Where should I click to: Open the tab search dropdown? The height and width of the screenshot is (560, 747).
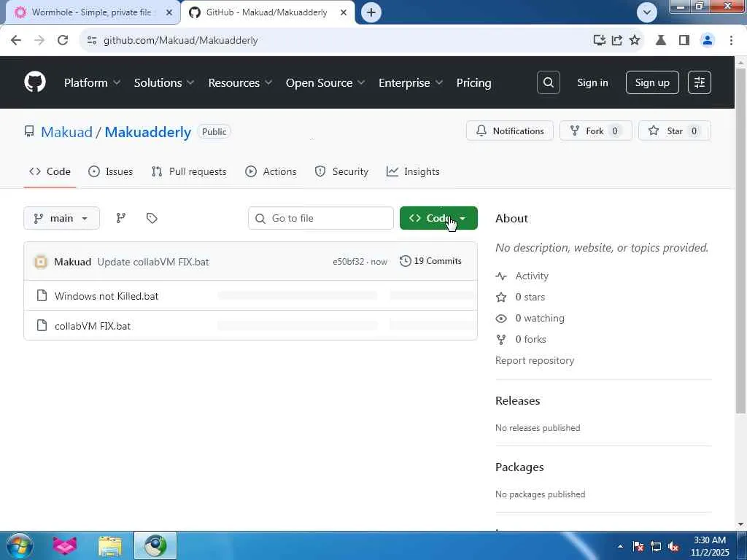pyautogui.click(x=647, y=12)
